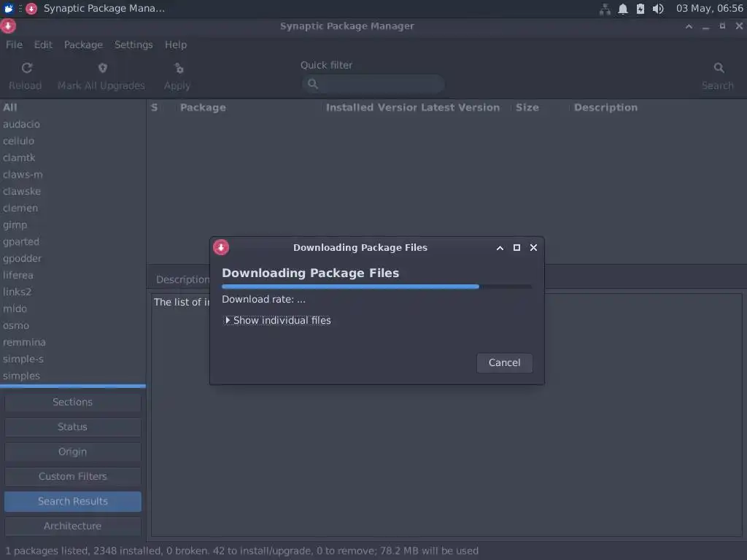The image size is (747, 560).
Task: Select gpodder search entry
Action: [x=23, y=259]
